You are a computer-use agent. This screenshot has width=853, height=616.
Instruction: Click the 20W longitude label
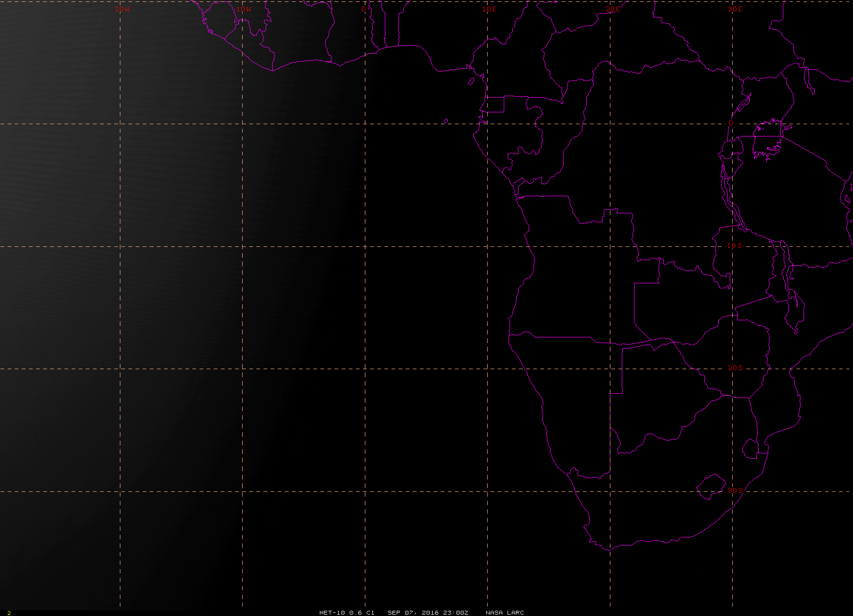pos(122,9)
